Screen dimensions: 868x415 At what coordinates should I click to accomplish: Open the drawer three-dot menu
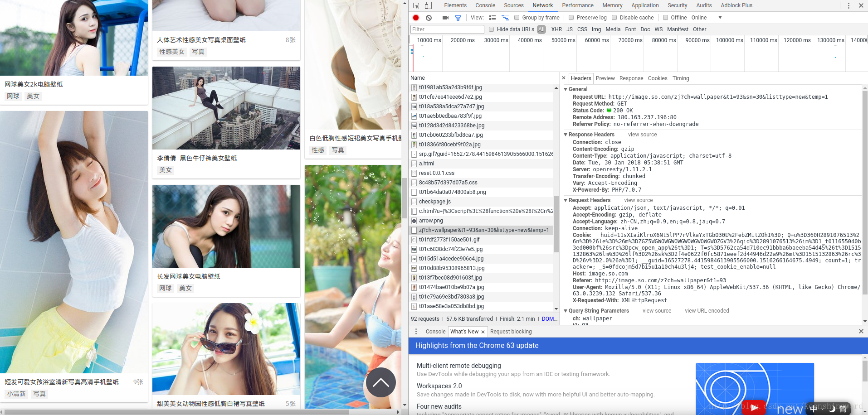point(416,331)
